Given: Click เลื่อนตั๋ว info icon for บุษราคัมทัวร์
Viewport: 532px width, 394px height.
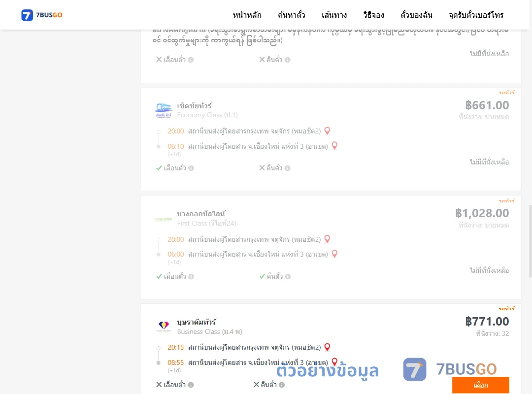Looking at the screenshot, I should (191, 385).
